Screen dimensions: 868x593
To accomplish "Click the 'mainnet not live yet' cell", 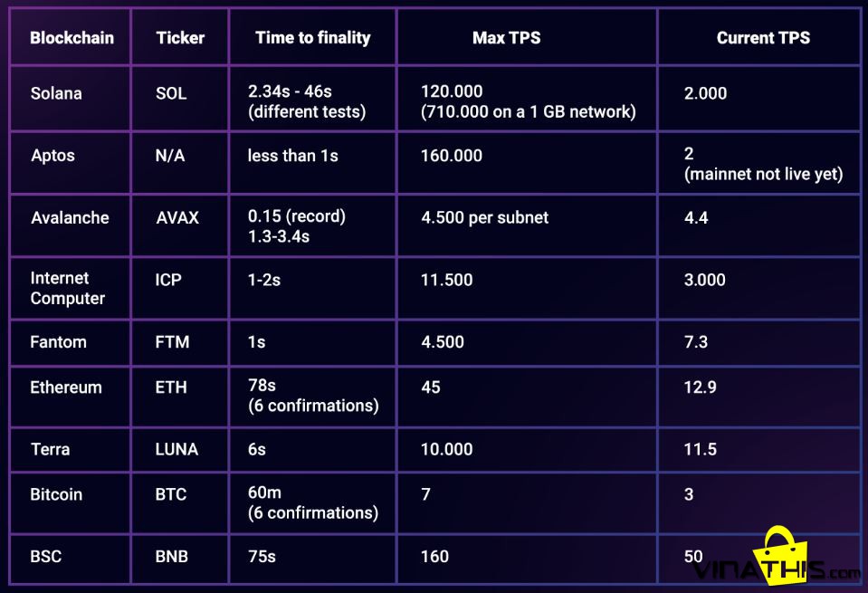I will tap(759, 163).
